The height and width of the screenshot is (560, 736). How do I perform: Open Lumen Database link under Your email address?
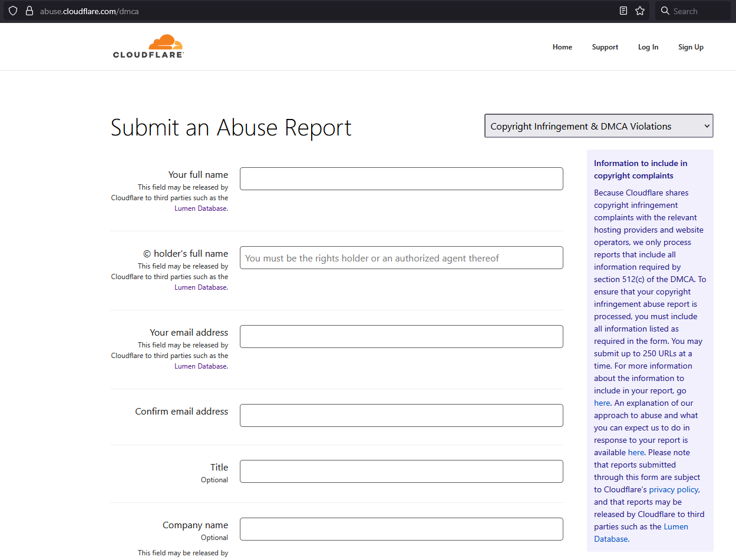[200, 366]
